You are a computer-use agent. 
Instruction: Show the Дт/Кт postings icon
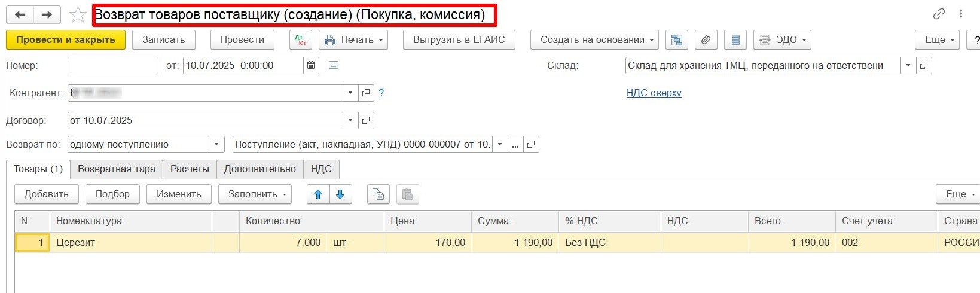(x=301, y=40)
